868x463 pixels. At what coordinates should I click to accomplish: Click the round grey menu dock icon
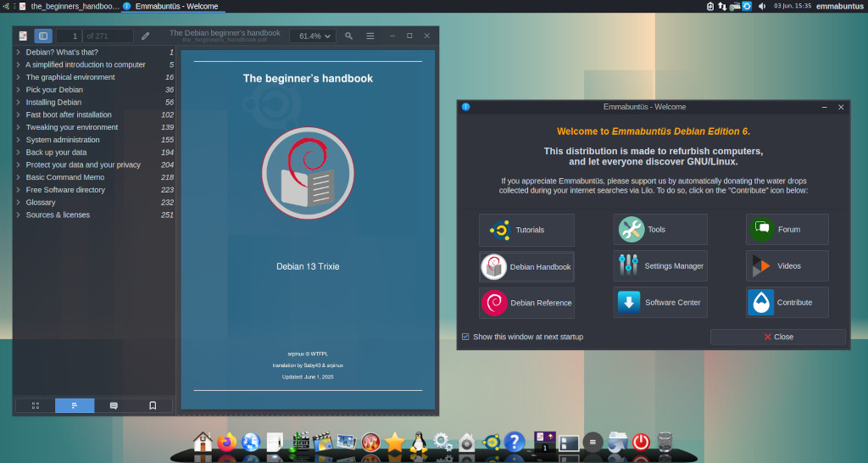point(593,442)
